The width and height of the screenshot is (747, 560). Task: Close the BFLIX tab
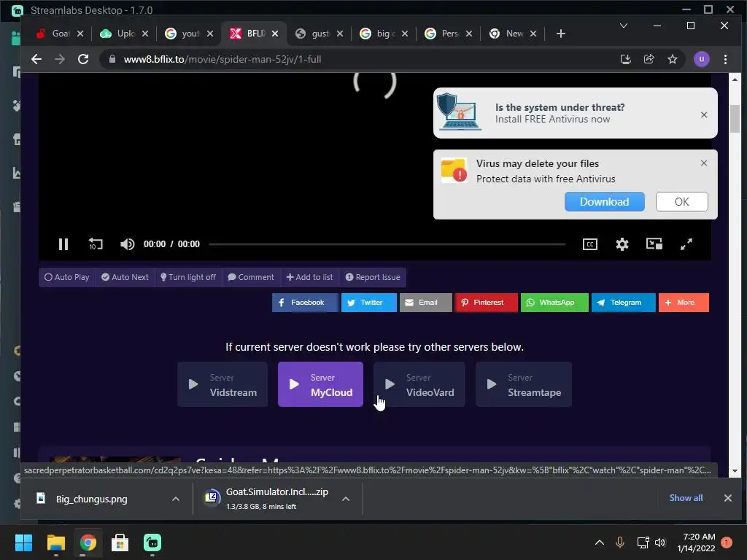pos(275,34)
